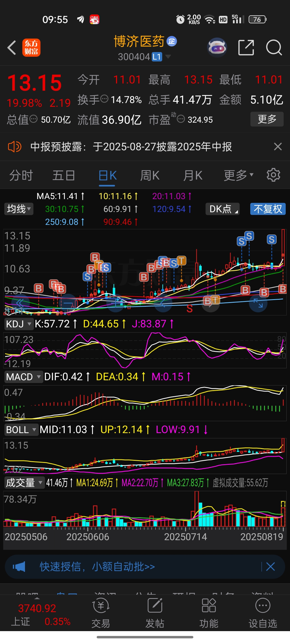
Task: Open 快速授信，小额自动批 link
Action: (97, 567)
